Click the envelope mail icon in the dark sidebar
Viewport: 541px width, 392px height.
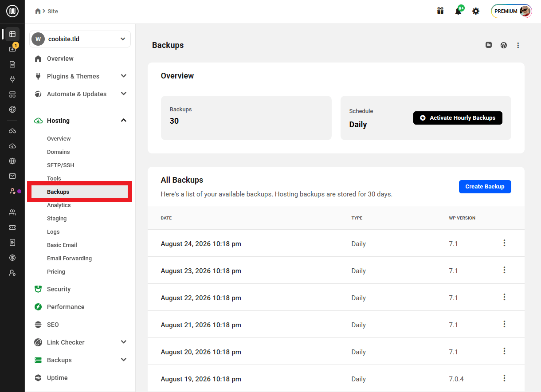click(x=12, y=176)
